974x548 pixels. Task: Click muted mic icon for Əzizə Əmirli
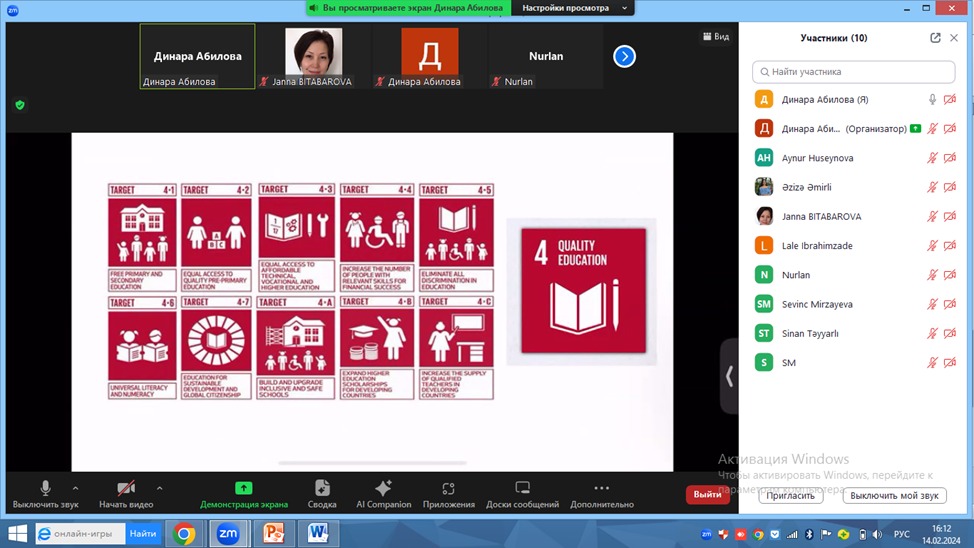[932, 187]
